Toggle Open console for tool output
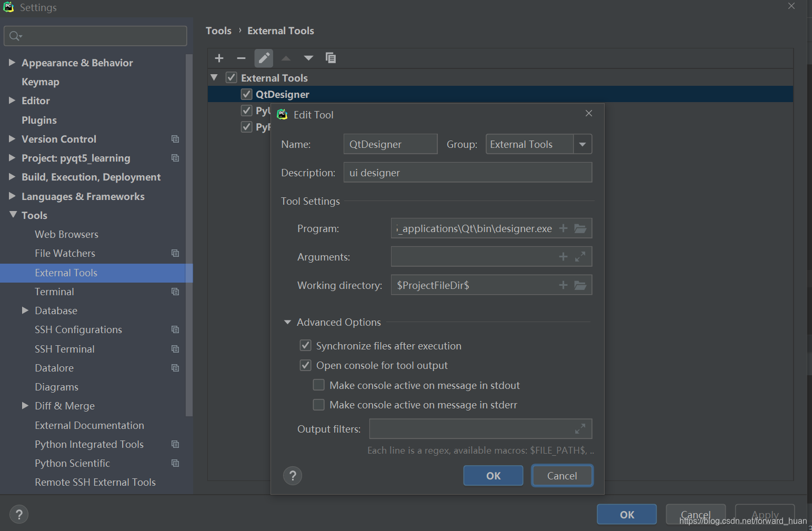Viewport: 812px width, 531px height. coord(305,365)
